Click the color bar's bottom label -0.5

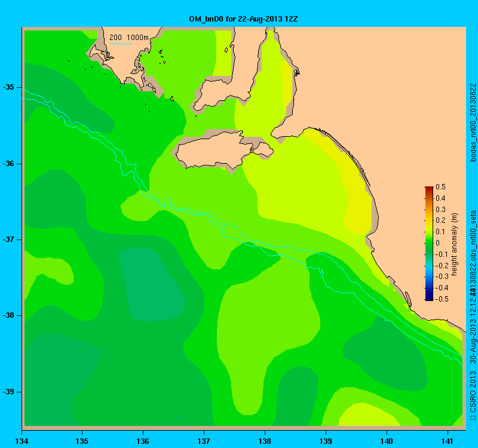click(x=441, y=299)
